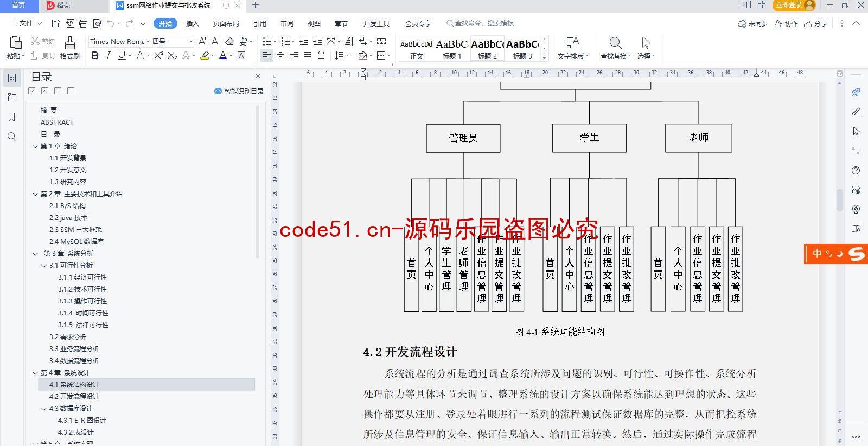Click 智能识别目录 button

[x=239, y=91]
